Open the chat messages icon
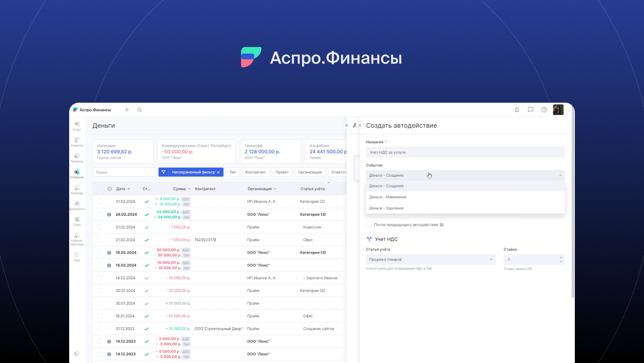 click(530, 110)
